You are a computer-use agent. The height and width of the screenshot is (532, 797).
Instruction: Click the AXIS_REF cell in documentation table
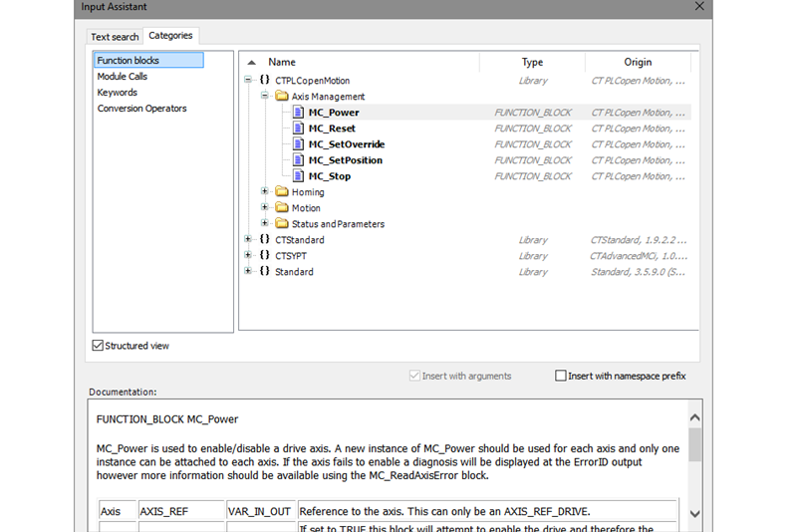(x=181, y=511)
